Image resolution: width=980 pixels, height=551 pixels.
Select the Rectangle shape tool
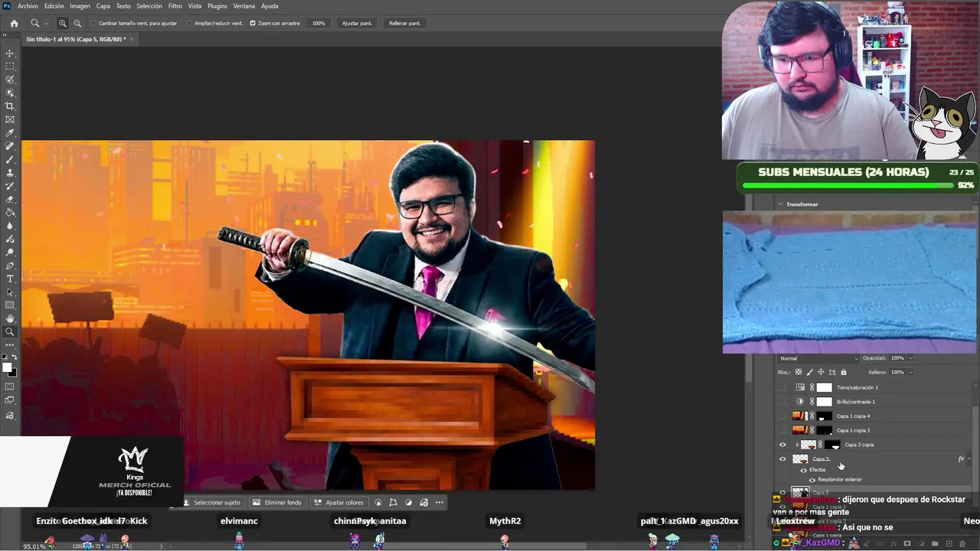click(x=10, y=305)
